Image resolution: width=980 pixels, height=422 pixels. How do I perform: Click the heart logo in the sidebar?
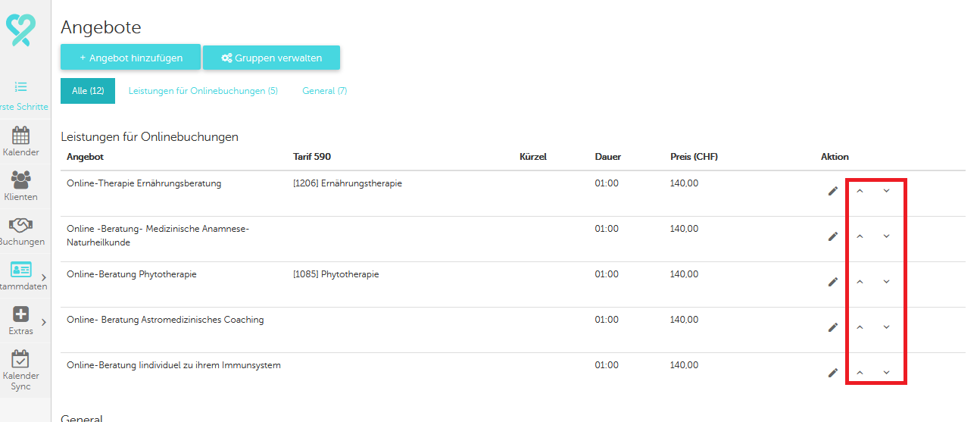click(21, 30)
